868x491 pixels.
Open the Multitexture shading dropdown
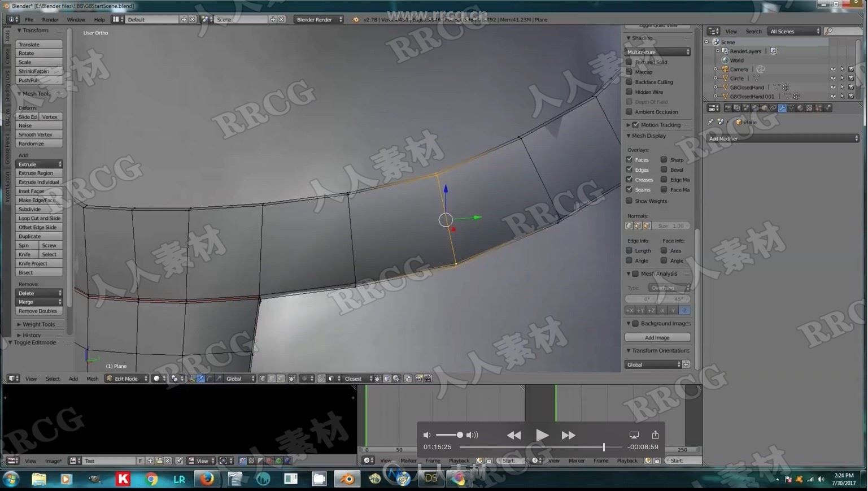[658, 52]
